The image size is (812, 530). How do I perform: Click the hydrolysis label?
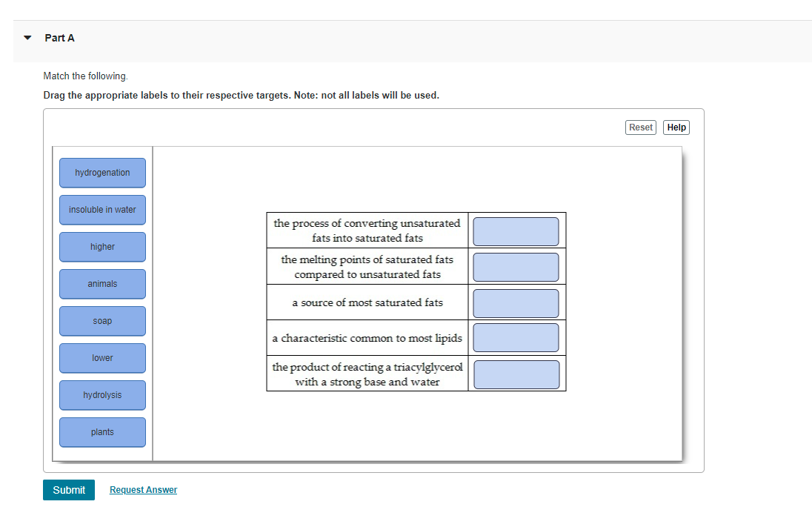point(102,395)
